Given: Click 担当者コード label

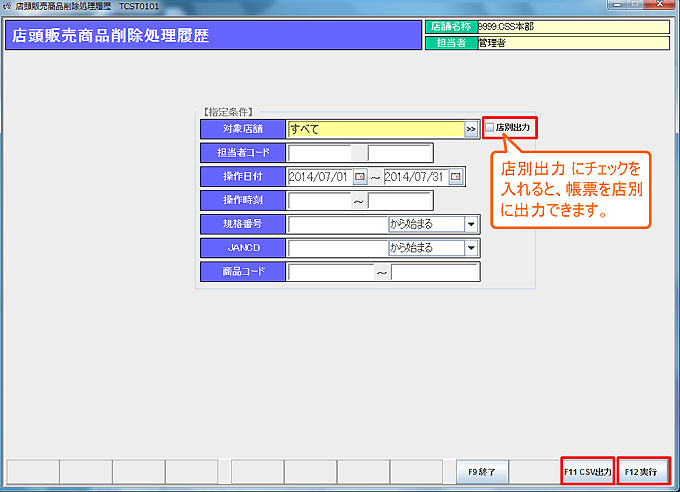Looking at the screenshot, I should click(243, 153).
